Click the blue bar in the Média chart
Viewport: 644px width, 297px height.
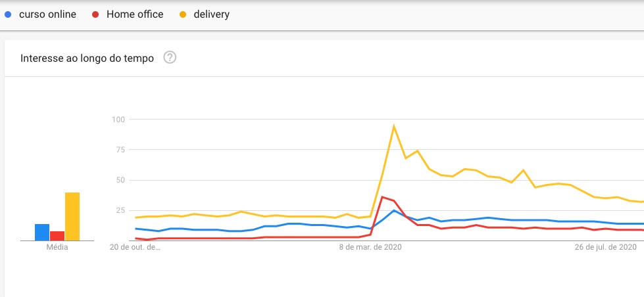point(42,233)
